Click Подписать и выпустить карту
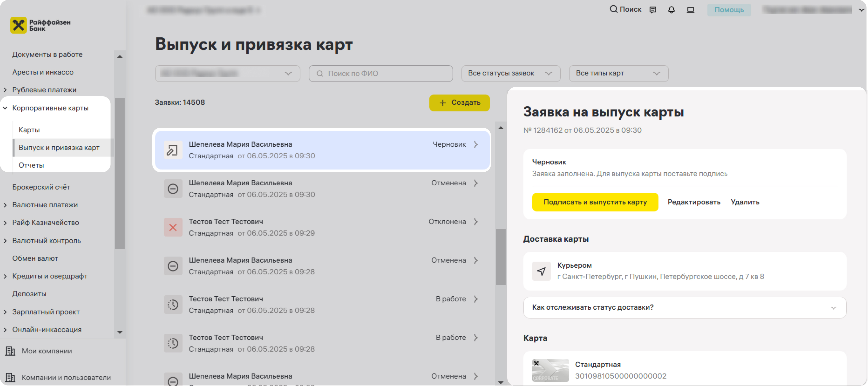Viewport: 868px width, 386px height. tap(595, 202)
